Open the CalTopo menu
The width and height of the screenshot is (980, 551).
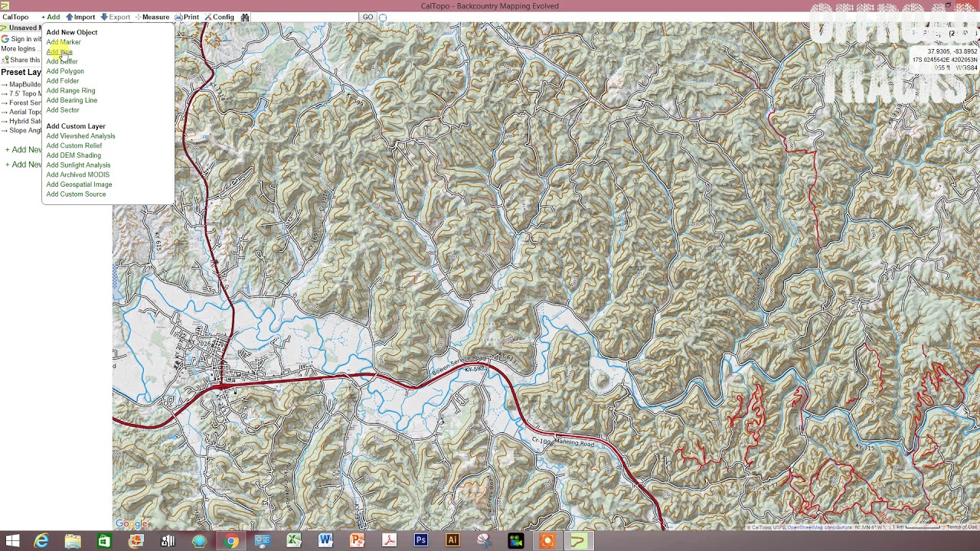point(15,17)
